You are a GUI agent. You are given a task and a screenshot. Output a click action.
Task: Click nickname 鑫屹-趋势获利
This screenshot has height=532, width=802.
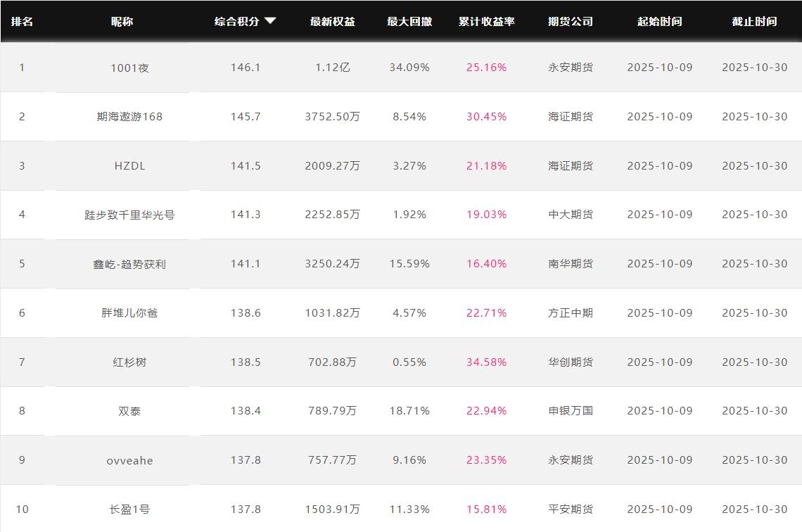tap(129, 264)
